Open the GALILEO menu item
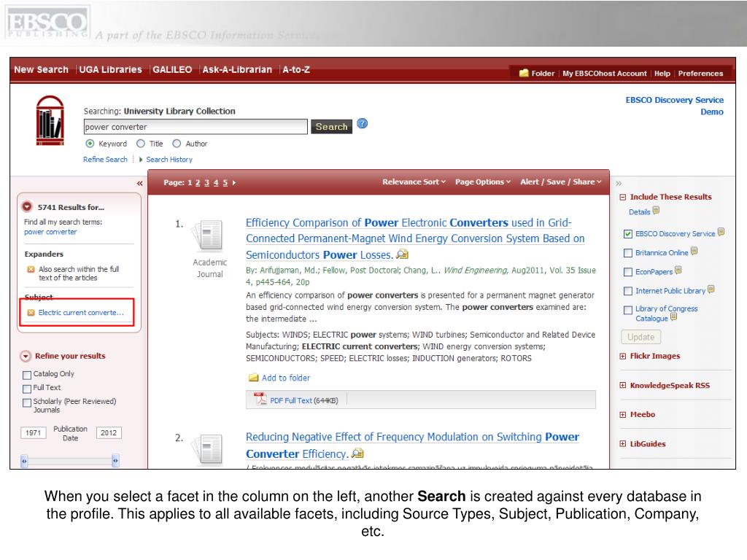The image size is (747, 560). tap(172, 69)
